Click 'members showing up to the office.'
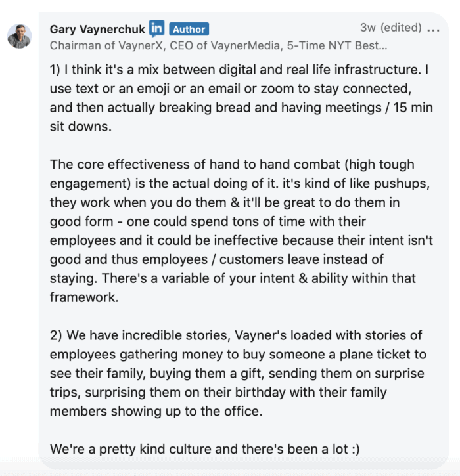 pyautogui.click(x=156, y=412)
